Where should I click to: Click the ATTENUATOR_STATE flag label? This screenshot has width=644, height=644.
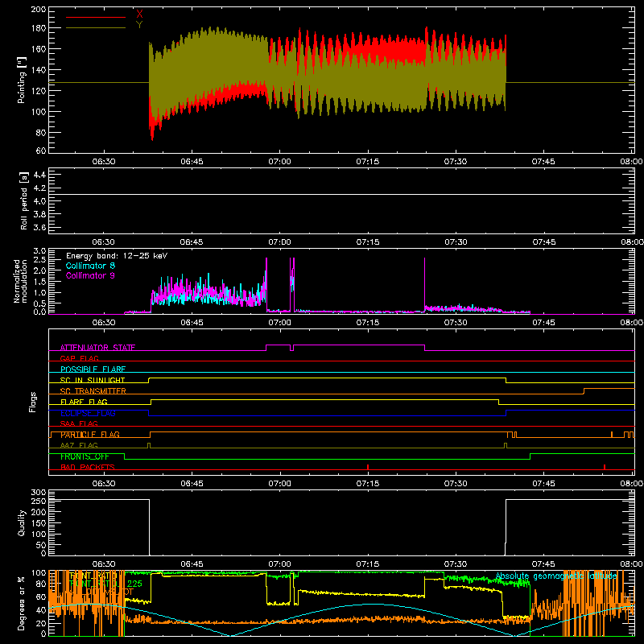coord(97,348)
